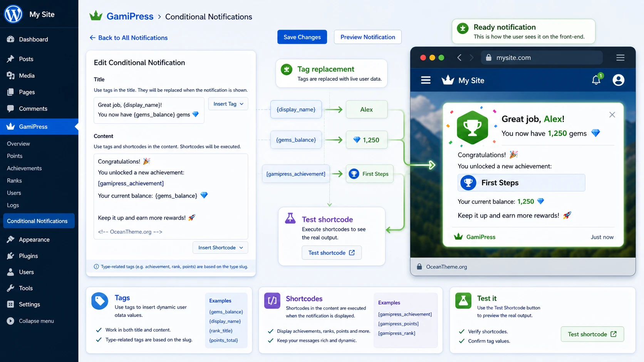
Task: Click the browser back arrow in preview
Action: click(459, 58)
